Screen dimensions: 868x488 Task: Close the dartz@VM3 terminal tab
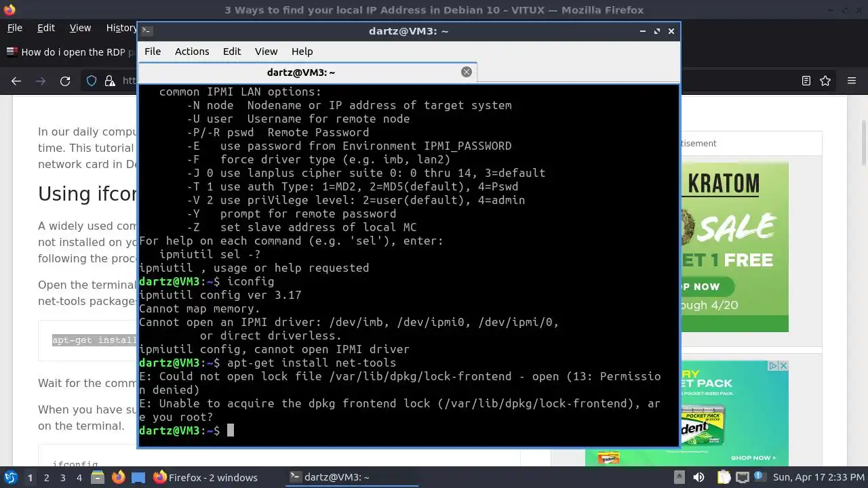(467, 72)
